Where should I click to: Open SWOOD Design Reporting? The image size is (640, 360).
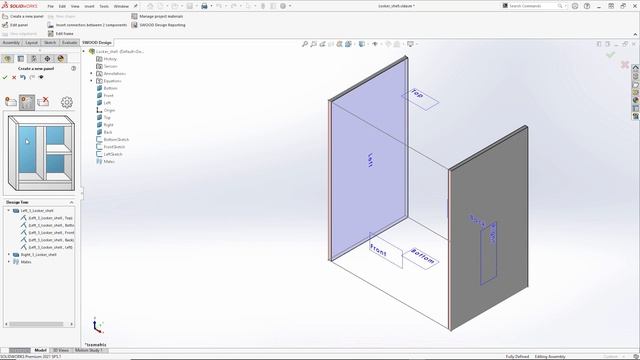point(158,25)
